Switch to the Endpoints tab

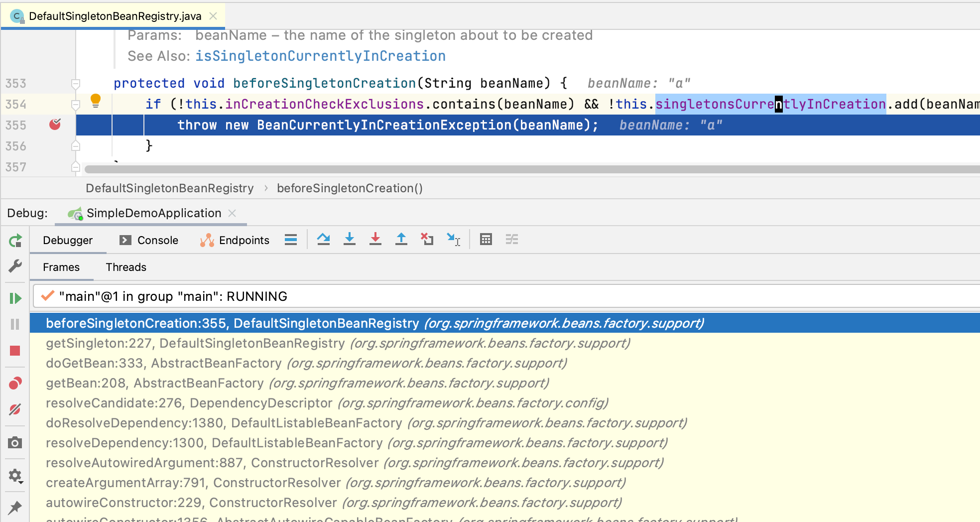coord(235,240)
